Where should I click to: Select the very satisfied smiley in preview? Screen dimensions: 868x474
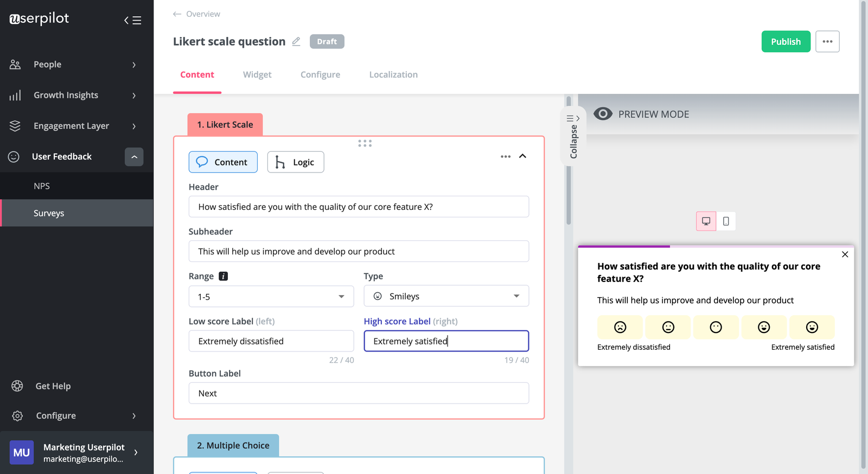(812, 327)
